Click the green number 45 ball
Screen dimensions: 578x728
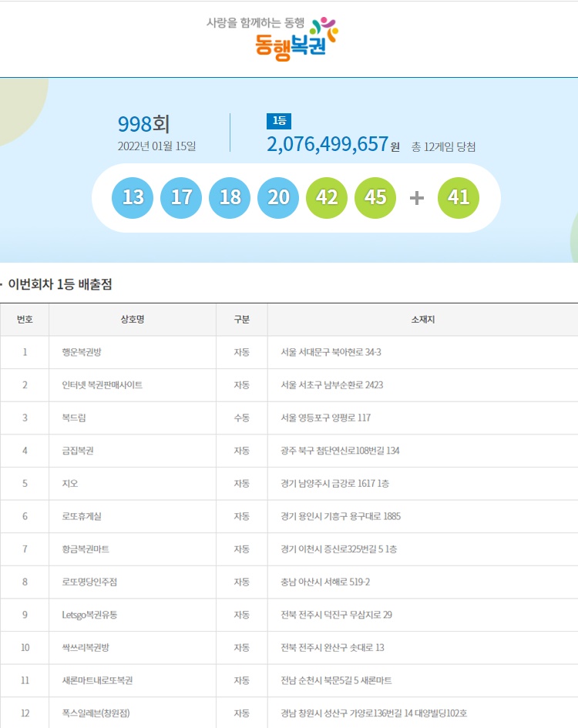(375, 197)
